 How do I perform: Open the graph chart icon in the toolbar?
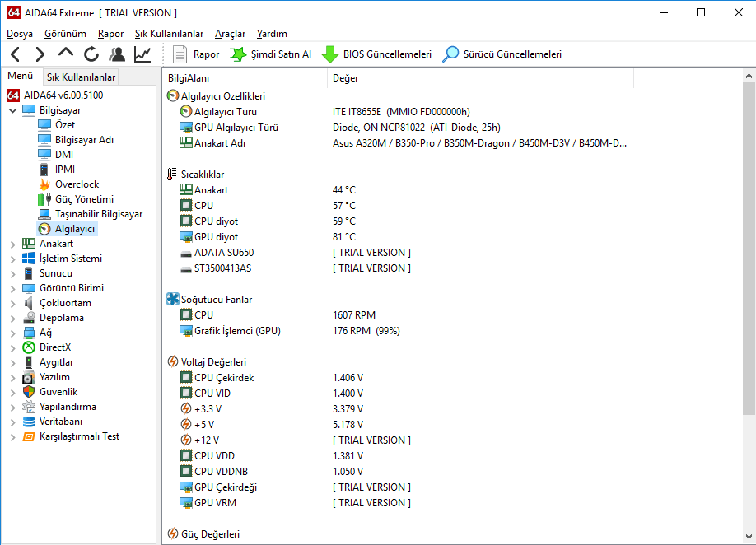pos(142,54)
